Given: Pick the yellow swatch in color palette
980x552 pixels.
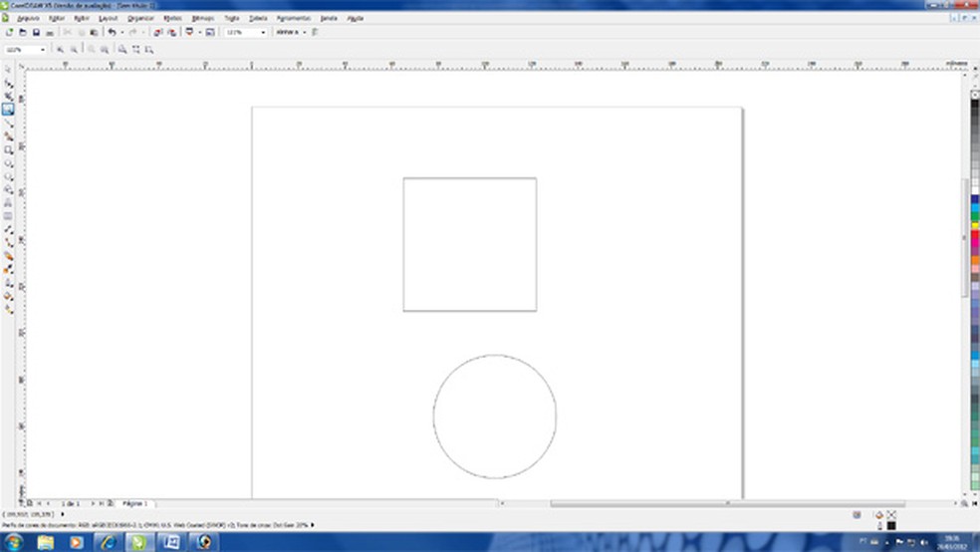Looking at the screenshot, I should pos(975,225).
